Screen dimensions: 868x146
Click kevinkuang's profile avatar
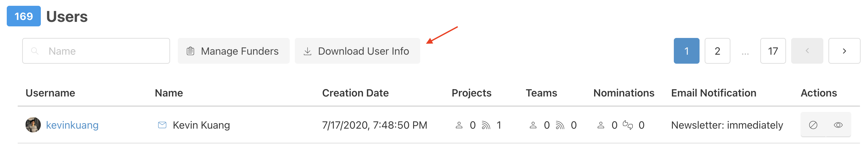pos(33,125)
